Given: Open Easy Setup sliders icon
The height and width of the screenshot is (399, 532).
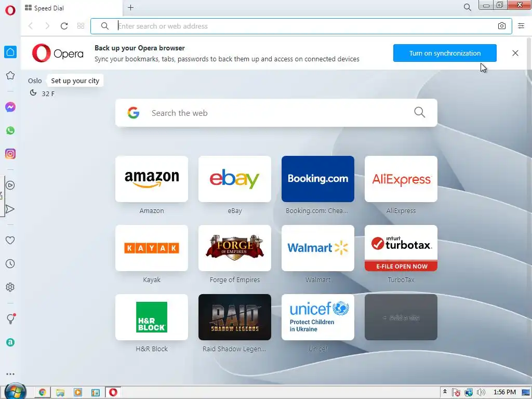Looking at the screenshot, I should point(521,26).
